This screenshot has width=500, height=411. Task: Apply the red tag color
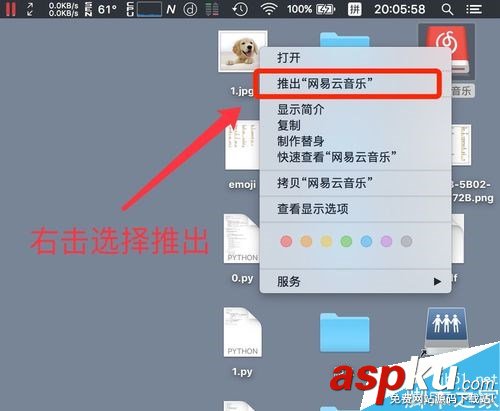pyautogui.click(x=286, y=241)
